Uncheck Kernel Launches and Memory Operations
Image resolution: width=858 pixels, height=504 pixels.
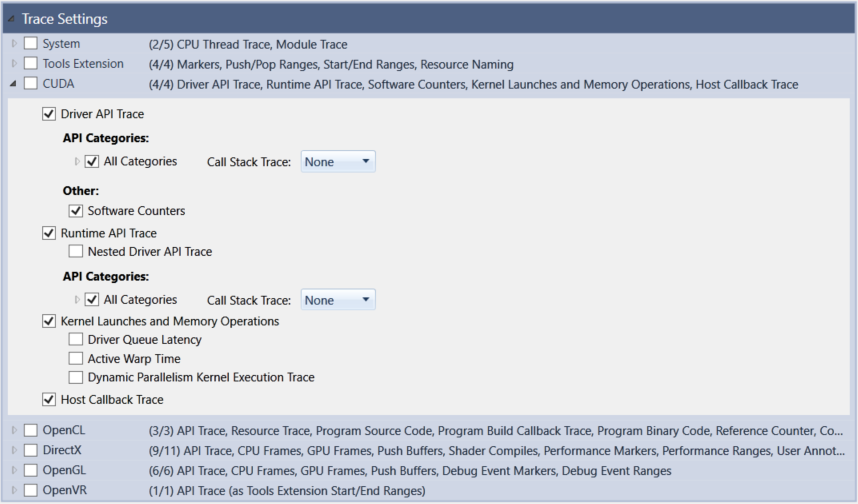pyautogui.click(x=49, y=321)
